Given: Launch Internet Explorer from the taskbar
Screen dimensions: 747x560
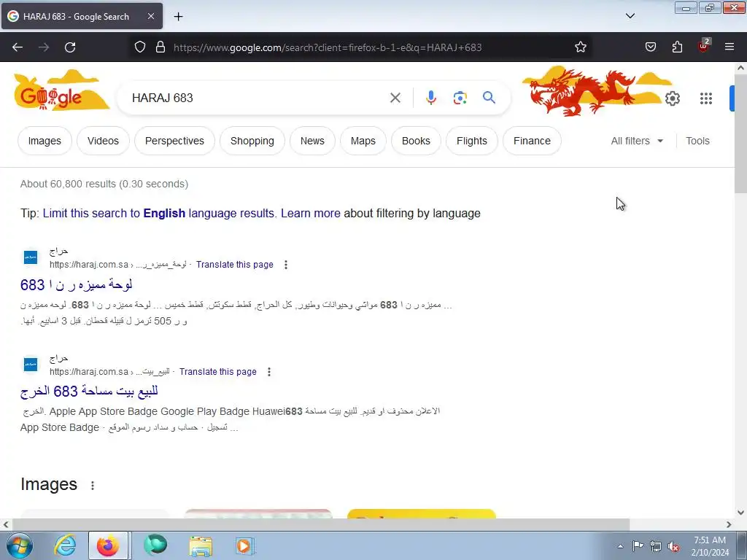Looking at the screenshot, I should coord(64,545).
